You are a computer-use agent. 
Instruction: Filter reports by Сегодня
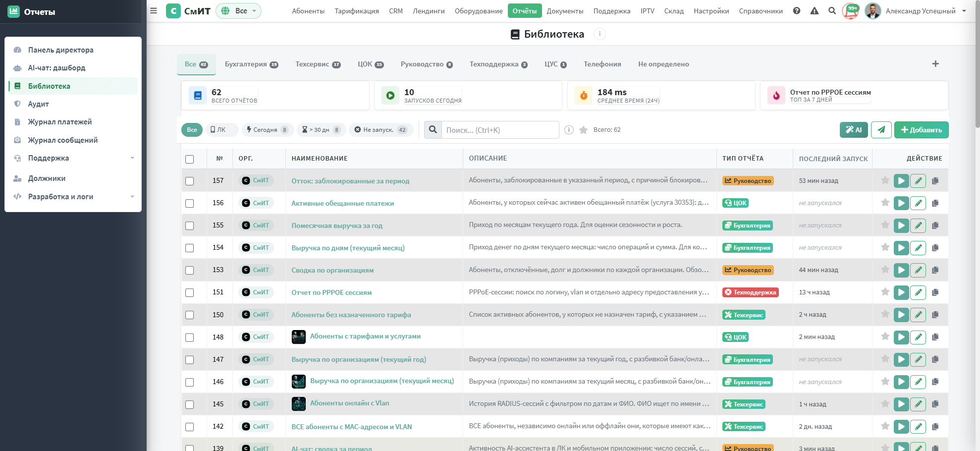[268, 130]
